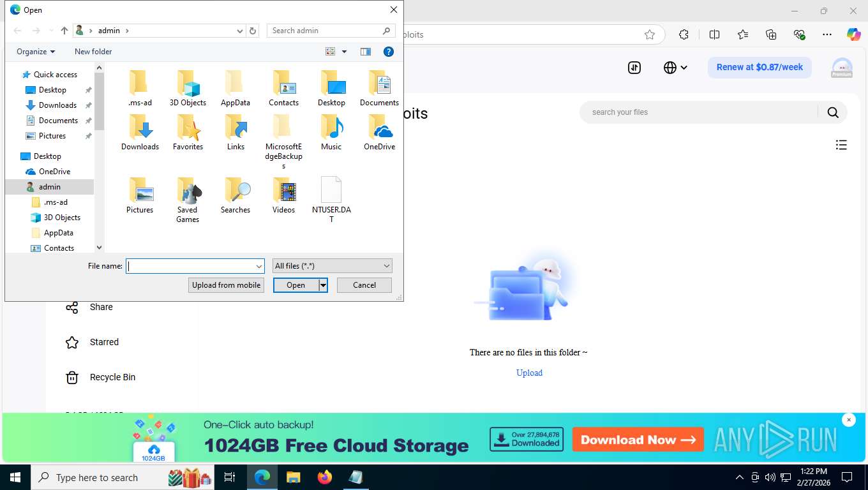The height and width of the screenshot is (490, 868).
Task: Click New folder in dialog toolbar
Action: click(x=93, y=52)
